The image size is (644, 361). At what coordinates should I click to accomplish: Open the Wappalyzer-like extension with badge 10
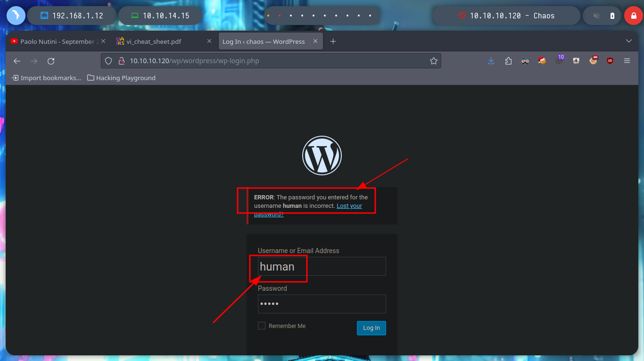pos(559,60)
